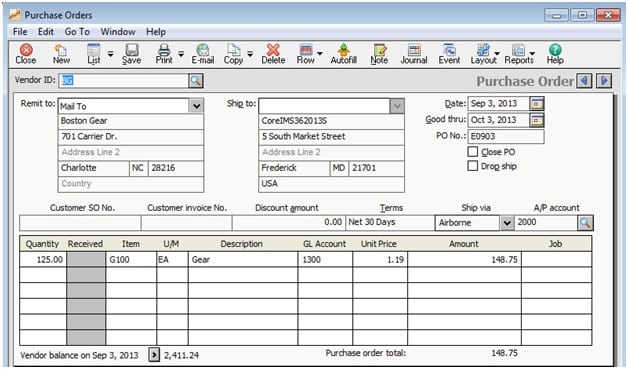Click the Vendor ID input field
This screenshot has height=369, width=628.
(x=124, y=81)
